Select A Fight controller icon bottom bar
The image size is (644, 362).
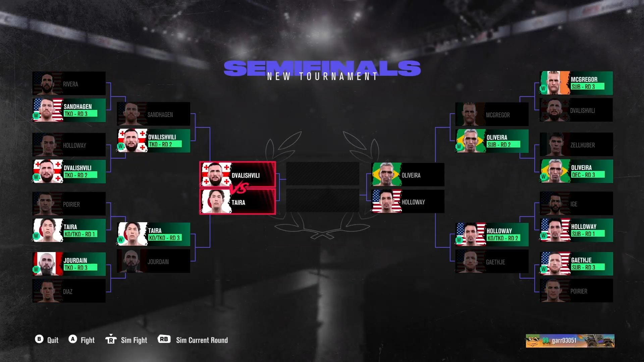pos(72,340)
